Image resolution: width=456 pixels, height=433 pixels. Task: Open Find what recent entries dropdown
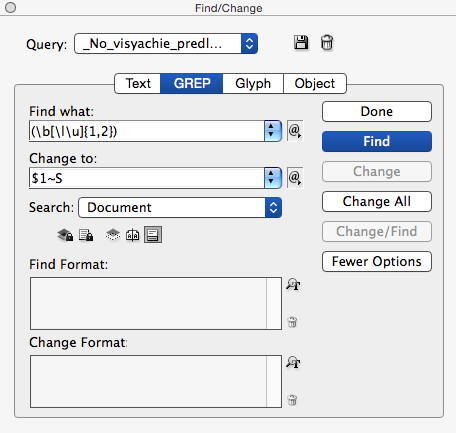[273, 131]
